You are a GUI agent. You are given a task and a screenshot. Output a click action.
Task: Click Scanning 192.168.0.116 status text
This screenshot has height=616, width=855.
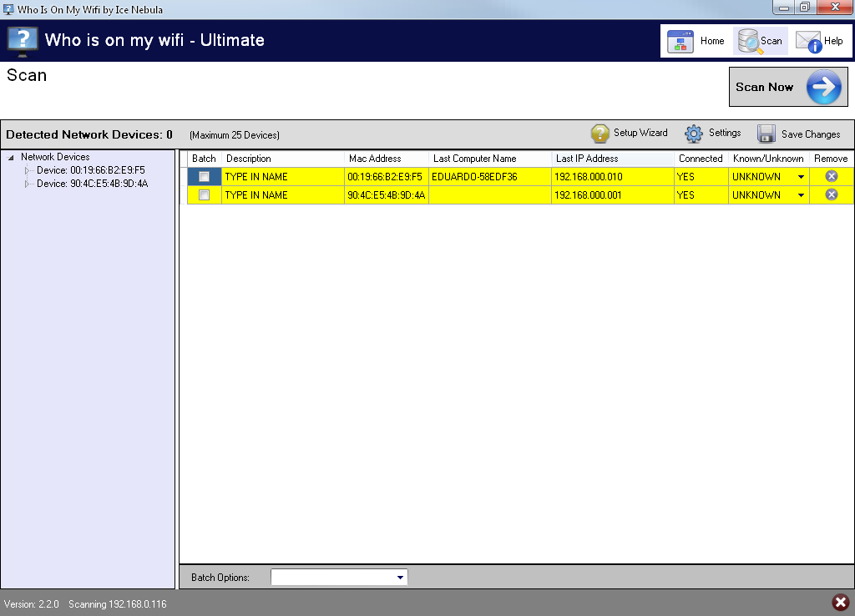click(x=117, y=604)
